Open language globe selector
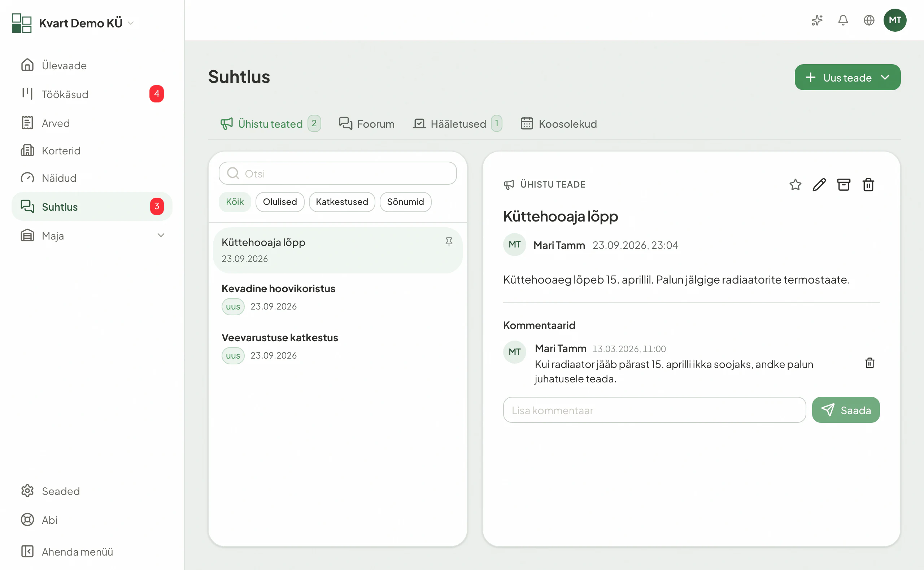The image size is (924, 570). (869, 20)
